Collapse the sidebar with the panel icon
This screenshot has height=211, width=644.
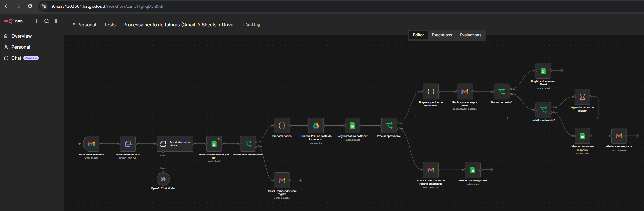pyautogui.click(x=57, y=21)
